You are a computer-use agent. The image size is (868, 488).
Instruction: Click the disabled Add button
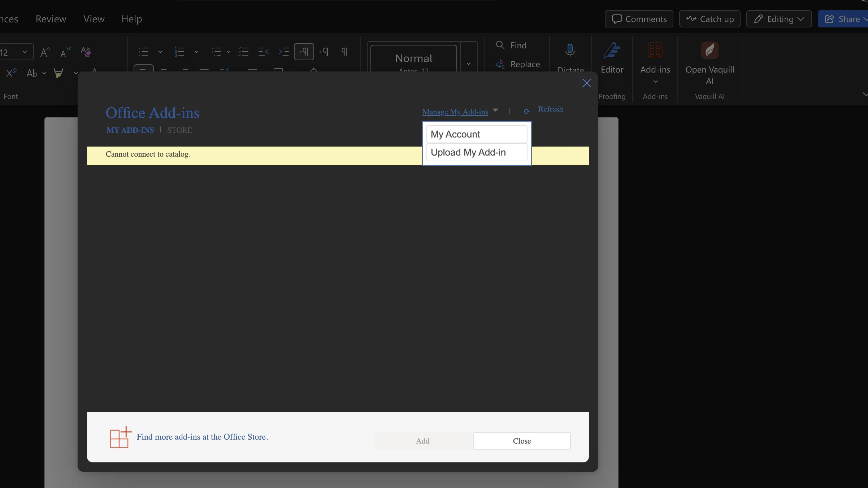tap(422, 441)
